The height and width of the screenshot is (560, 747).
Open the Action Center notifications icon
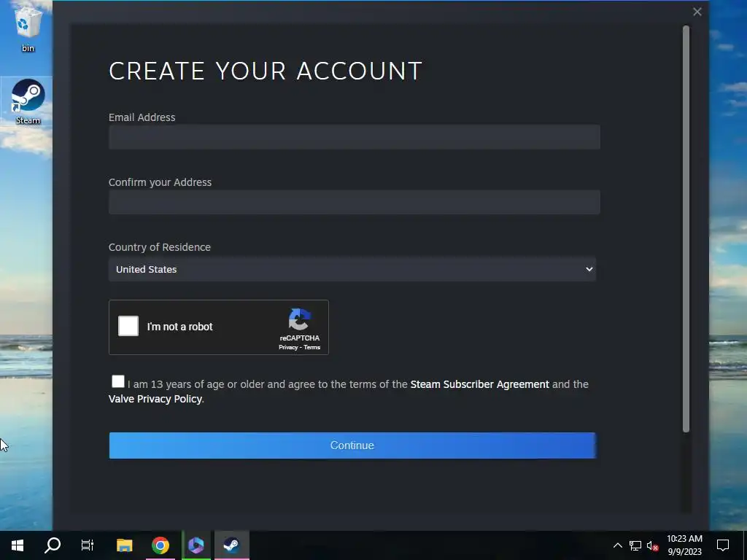pyautogui.click(x=723, y=545)
